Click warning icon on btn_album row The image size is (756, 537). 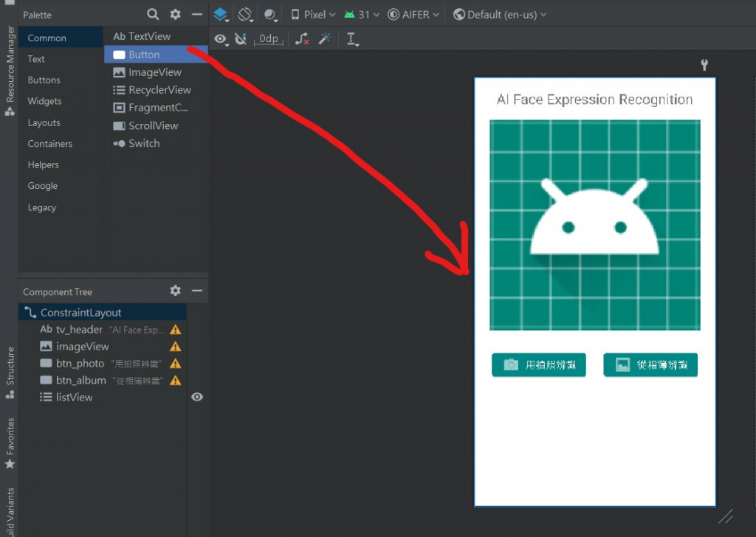point(176,381)
